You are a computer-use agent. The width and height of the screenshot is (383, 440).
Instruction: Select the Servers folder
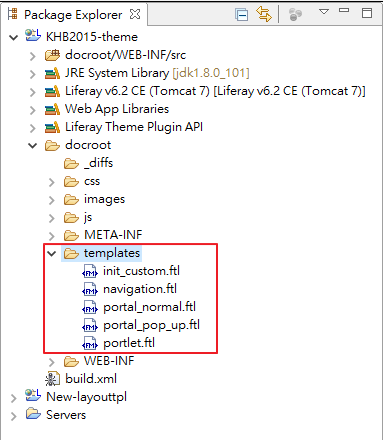[x=66, y=415]
